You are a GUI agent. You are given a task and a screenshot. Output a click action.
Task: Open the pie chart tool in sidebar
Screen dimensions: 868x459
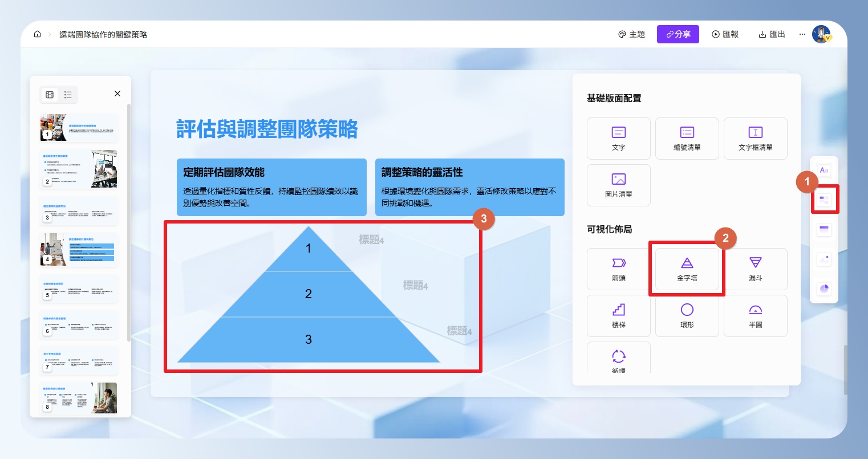point(824,289)
